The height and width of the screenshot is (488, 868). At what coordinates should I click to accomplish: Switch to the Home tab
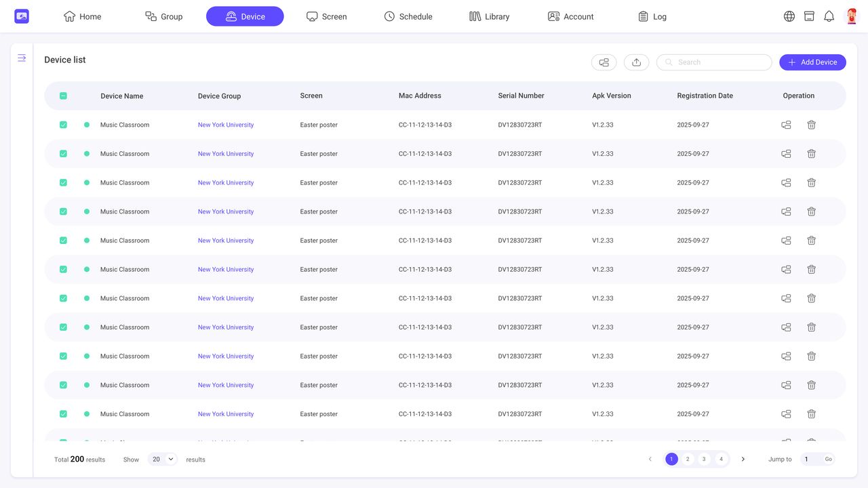[82, 16]
